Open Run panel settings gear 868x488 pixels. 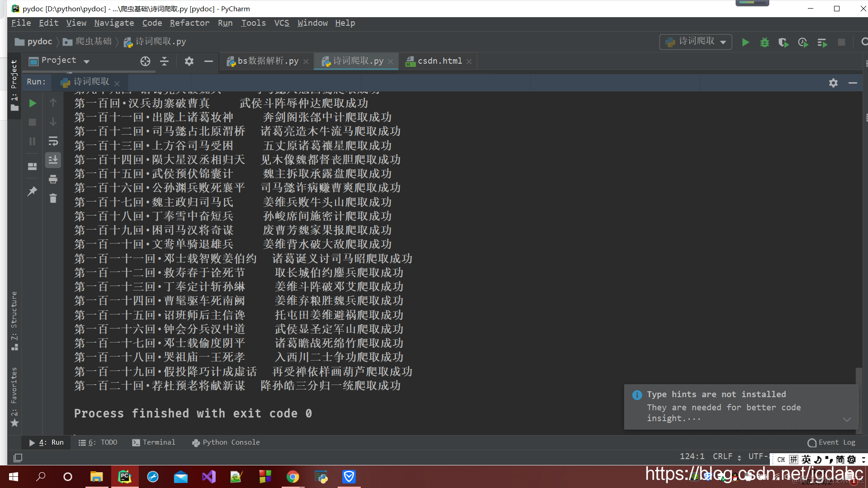pos(833,83)
